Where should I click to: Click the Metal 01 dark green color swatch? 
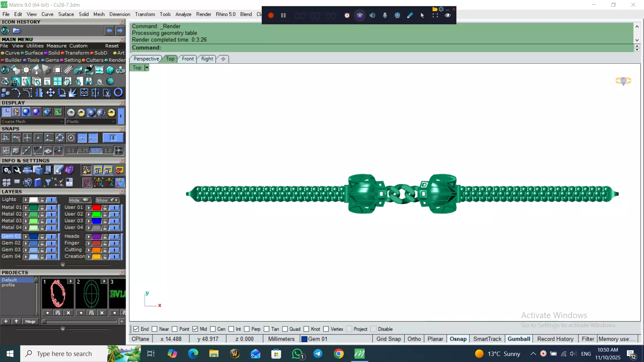[34, 207]
